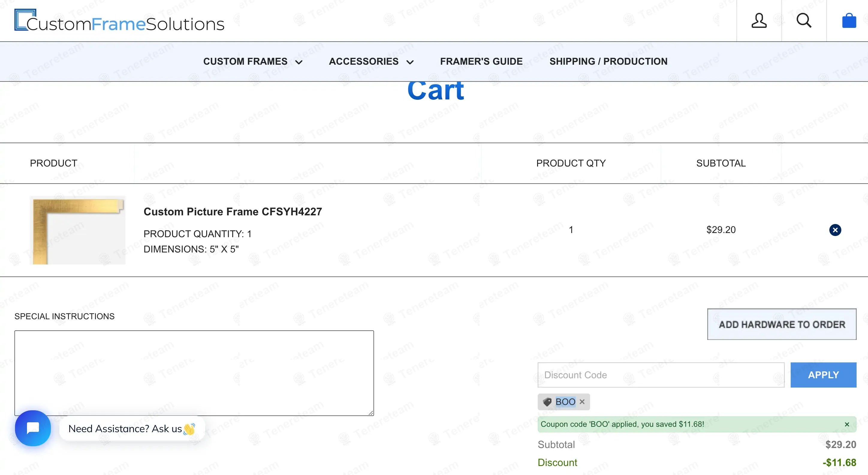Dismiss the coupon applied notification
The image size is (868, 475).
coord(847,424)
